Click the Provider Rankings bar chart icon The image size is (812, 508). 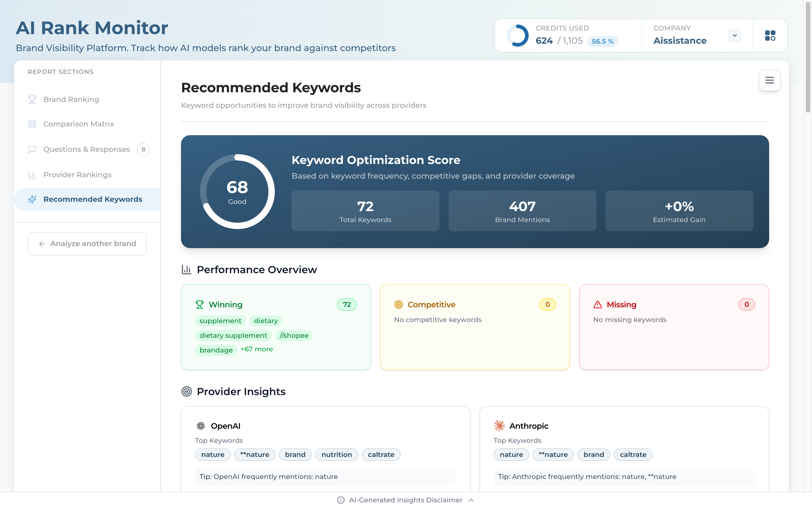32,175
